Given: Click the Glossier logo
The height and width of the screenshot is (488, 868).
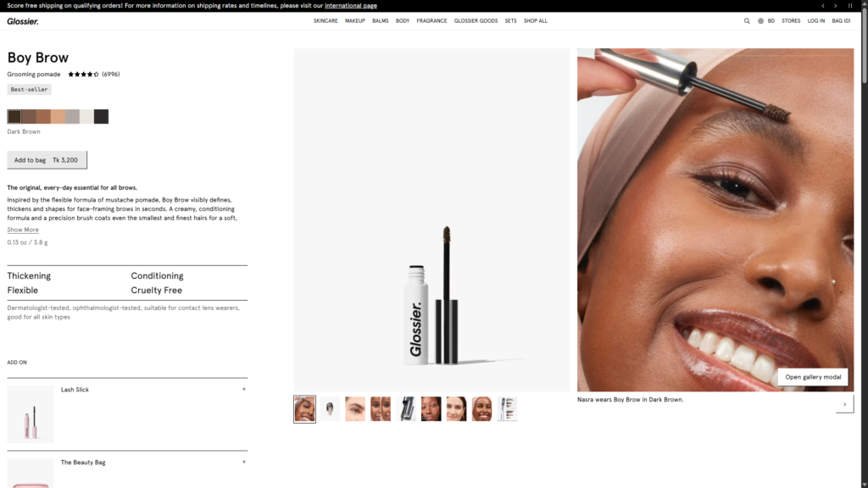Looking at the screenshot, I should pos(23,21).
